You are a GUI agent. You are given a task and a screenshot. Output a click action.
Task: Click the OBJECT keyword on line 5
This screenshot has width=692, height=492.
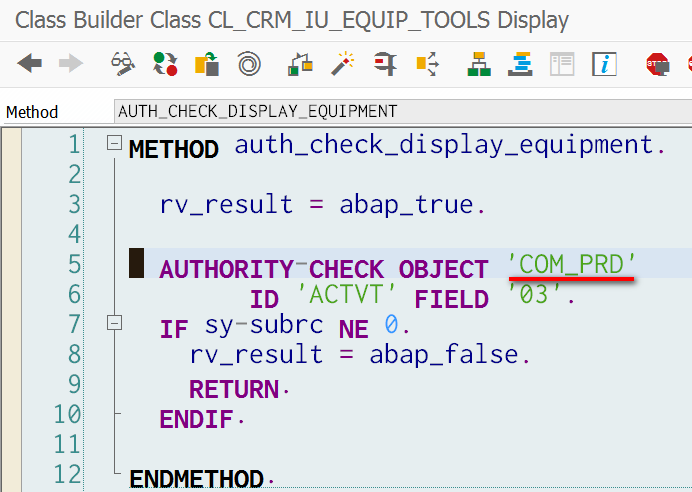pyautogui.click(x=444, y=269)
